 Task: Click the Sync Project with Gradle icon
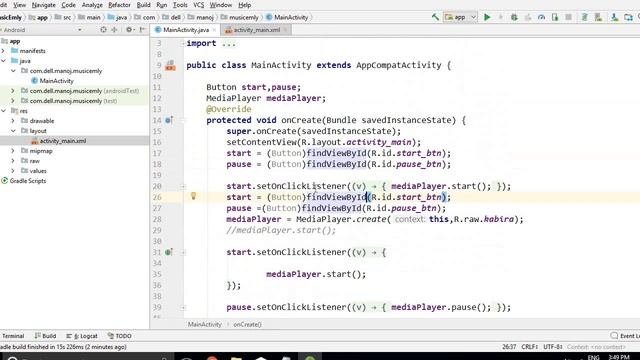(x=584, y=17)
